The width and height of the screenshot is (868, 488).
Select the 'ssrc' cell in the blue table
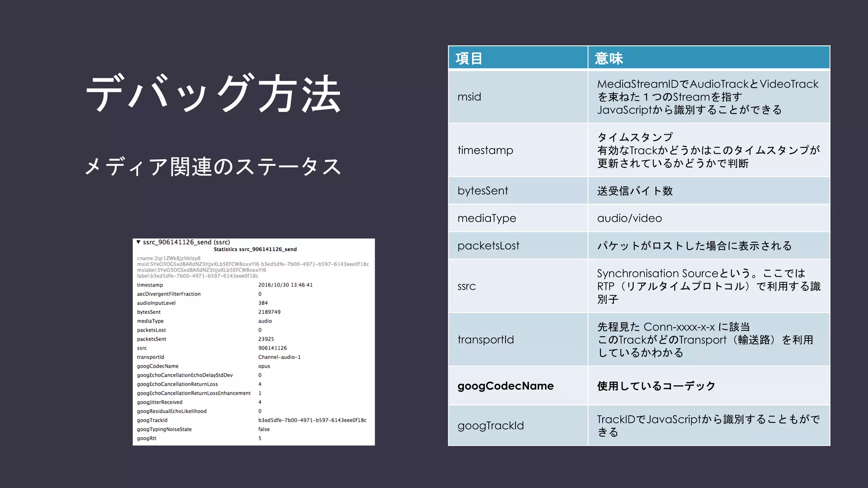click(x=518, y=286)
